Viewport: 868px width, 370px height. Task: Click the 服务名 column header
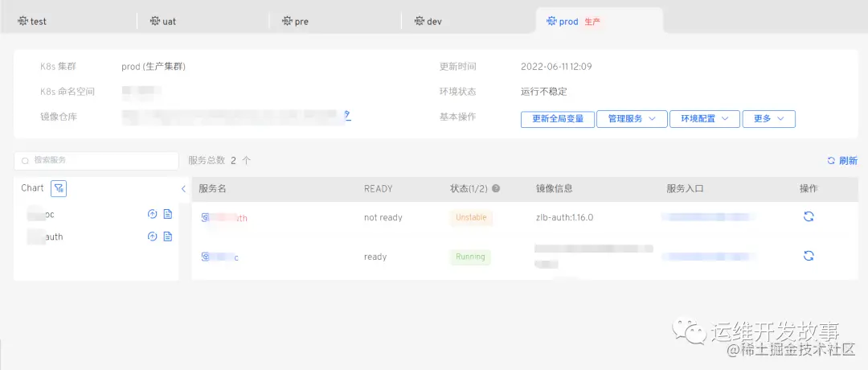212,189
